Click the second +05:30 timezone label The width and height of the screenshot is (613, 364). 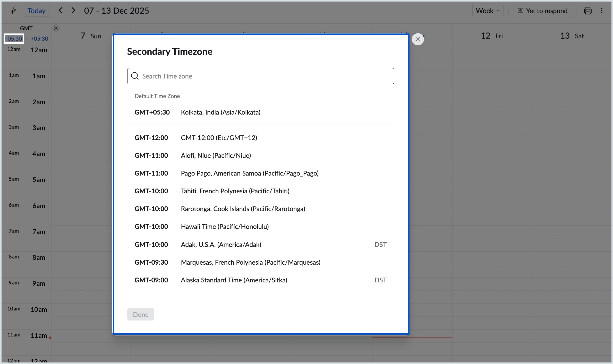39,39
